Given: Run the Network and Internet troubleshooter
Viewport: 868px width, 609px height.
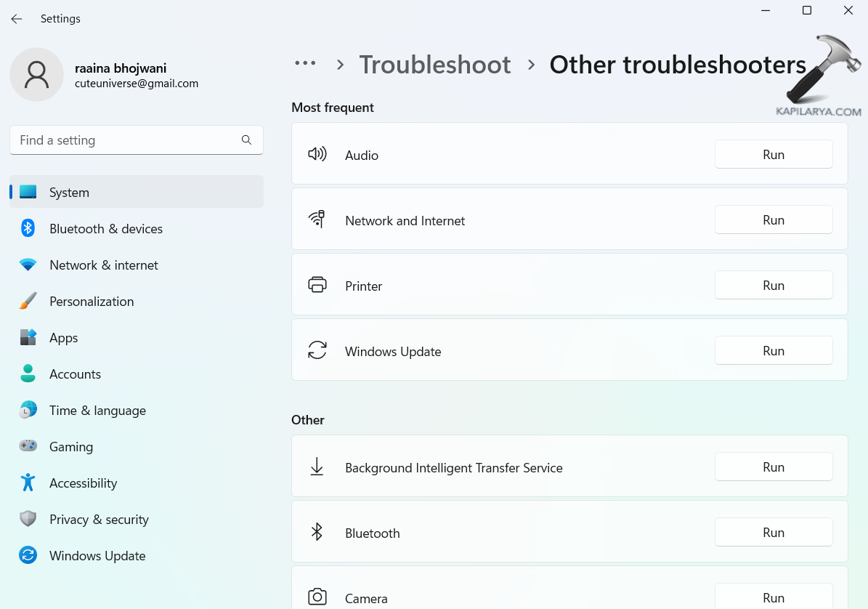Looking at the screenshot, I should point(773,220).
